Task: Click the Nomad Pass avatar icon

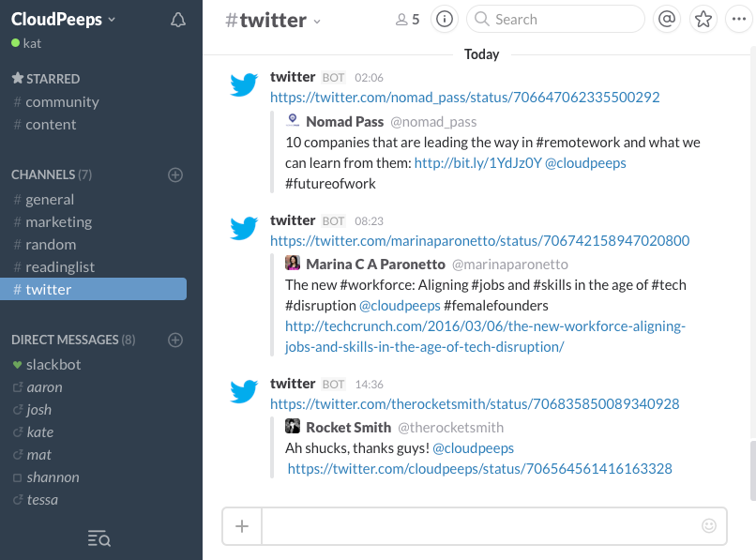Action: point(293,120)
